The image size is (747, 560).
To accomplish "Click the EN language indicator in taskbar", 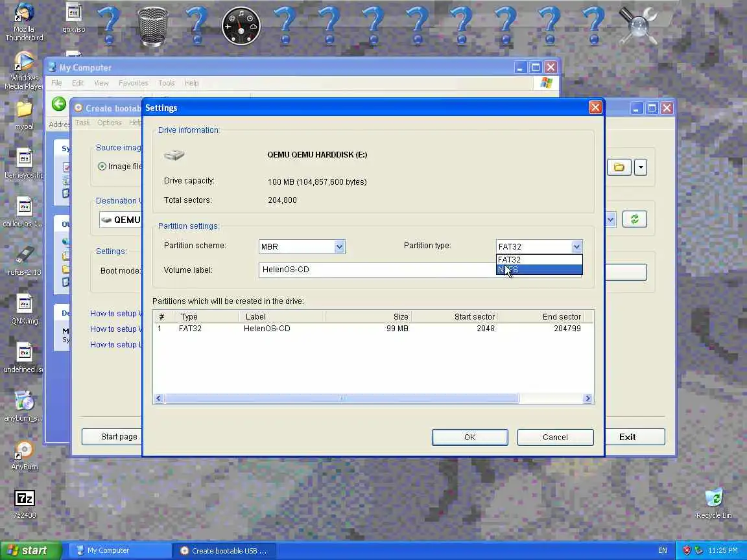I will click(x=662, y=550).
